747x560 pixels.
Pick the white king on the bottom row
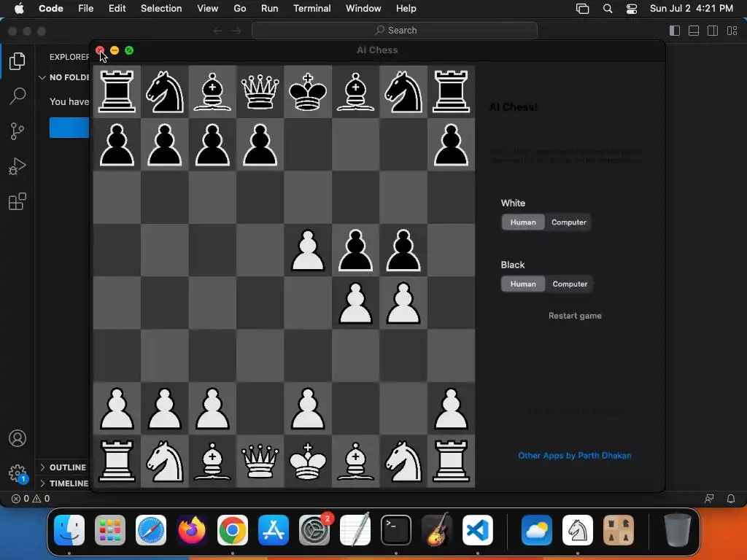(x=308, y=461)
